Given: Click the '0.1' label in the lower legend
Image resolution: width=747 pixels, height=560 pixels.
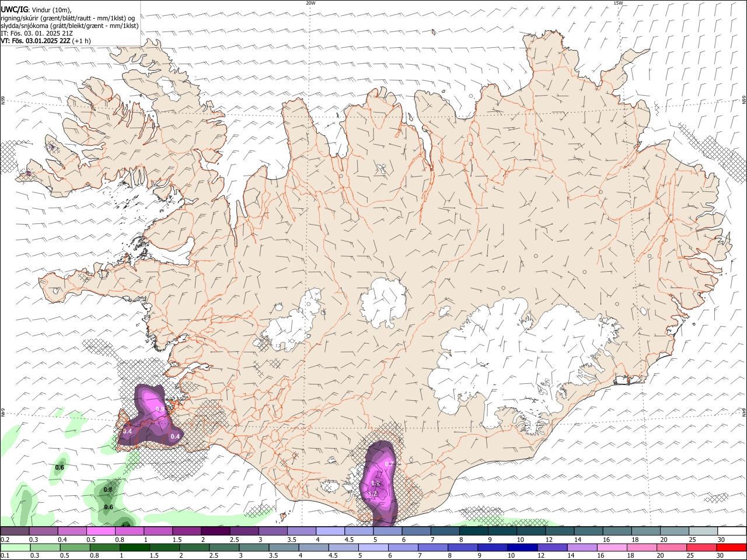Looking at the screenshot, I should (5, 556).
